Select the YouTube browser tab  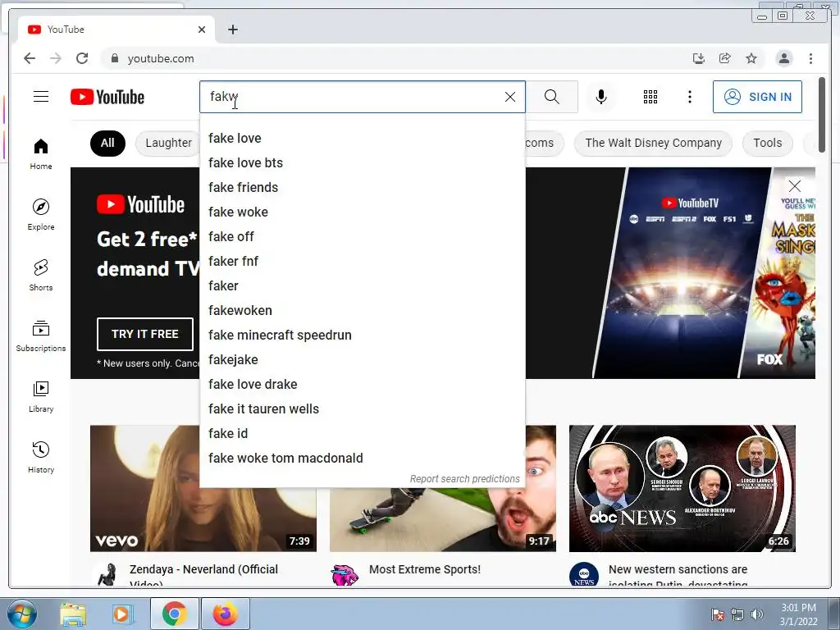(116, 30)
